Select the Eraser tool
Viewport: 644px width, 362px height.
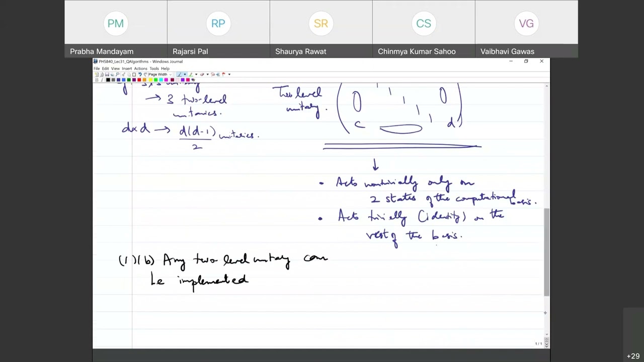click(x=202, y=74)
